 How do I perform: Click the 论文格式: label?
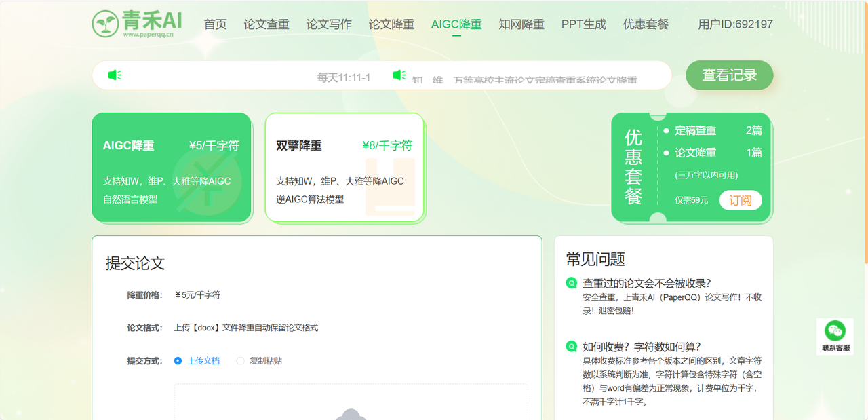[145, 328]
